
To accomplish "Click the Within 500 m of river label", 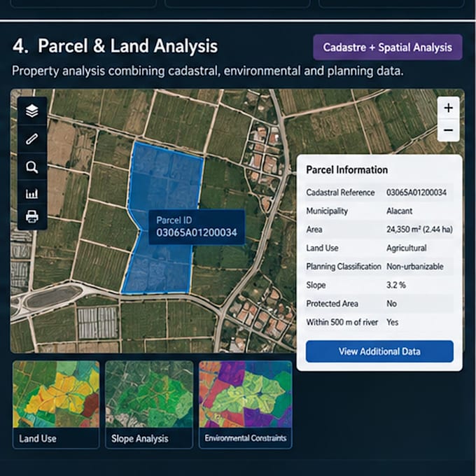I will (342, 322).
